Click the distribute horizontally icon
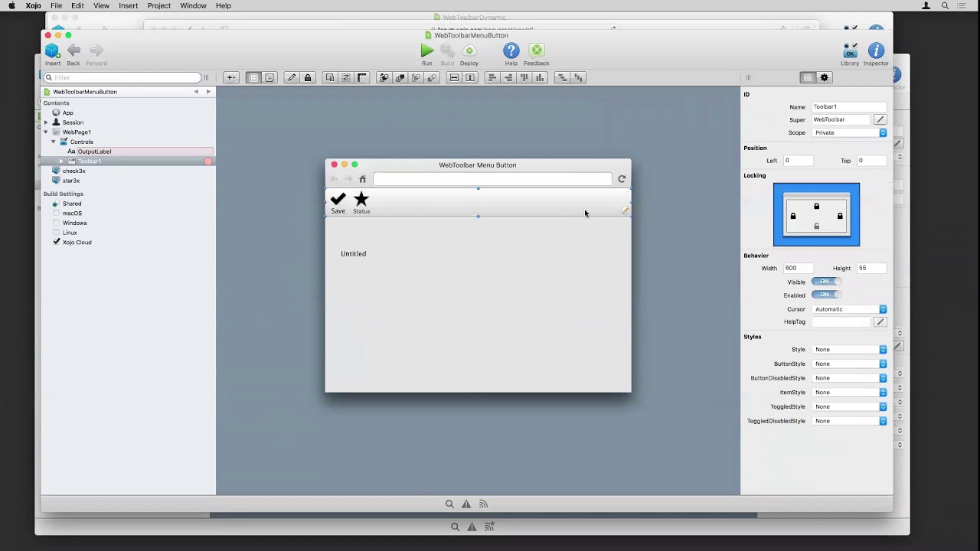The width and height of the screenshot is (980, 551). coord(562,77)
